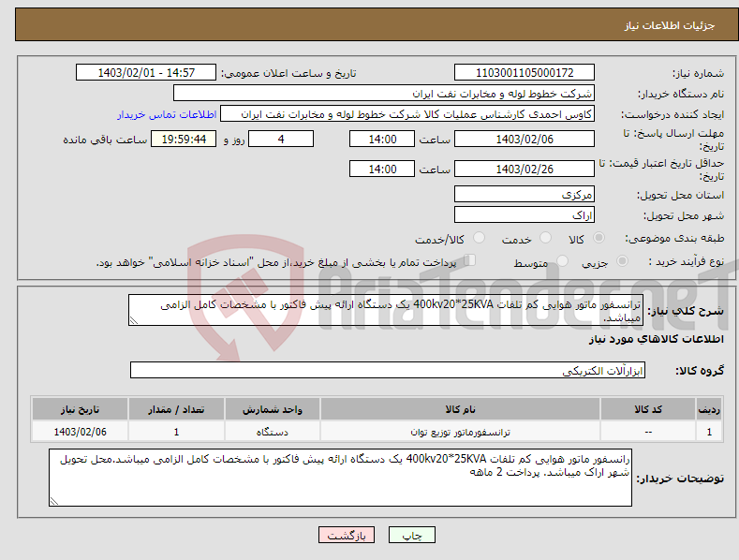The image size is (739, 560).
Task: Click the چاپ print button
Action: pos(412,535)
